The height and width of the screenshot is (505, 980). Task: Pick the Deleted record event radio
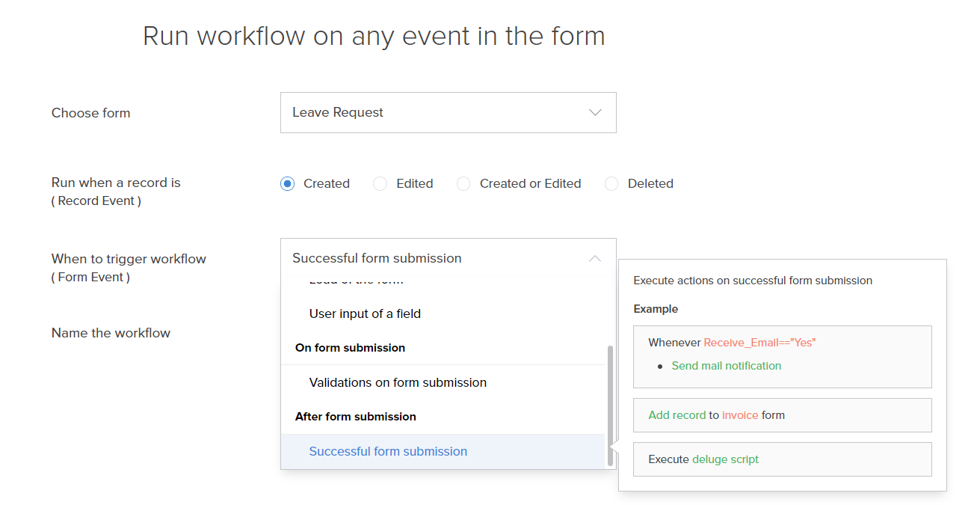tap(612, 184)
